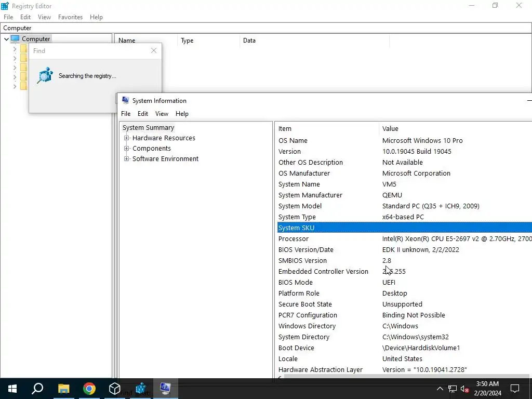Select the System Name row
Image resolution: width=532 pixels, height=399 pixels.
[x=404, y=184]
